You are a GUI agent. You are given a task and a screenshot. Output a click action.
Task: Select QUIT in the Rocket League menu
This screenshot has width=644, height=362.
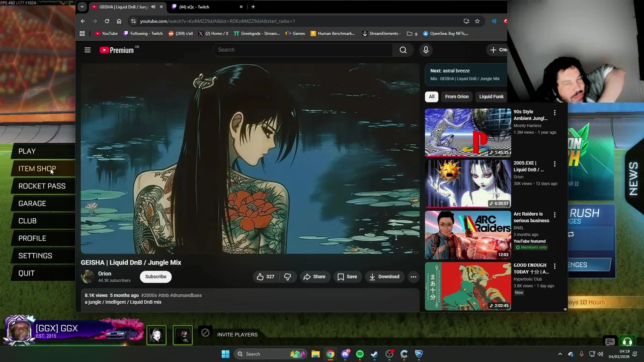coord(27,274)
